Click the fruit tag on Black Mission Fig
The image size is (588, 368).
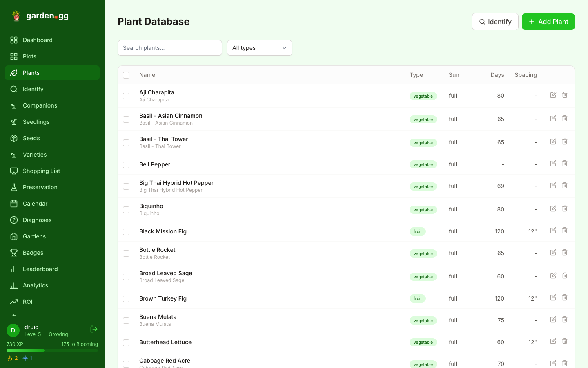point(417,231)
